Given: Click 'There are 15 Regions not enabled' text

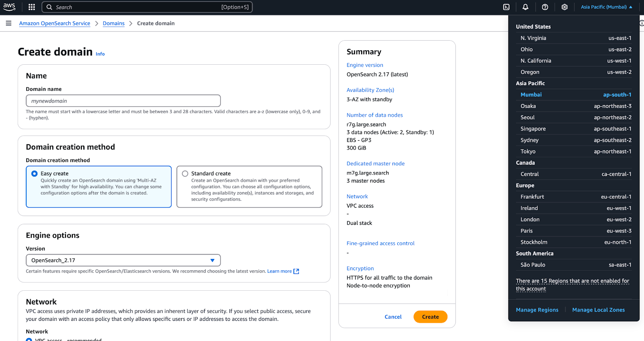Looking at the screenshot, I should pyautogui.click(x=572, y=285).
